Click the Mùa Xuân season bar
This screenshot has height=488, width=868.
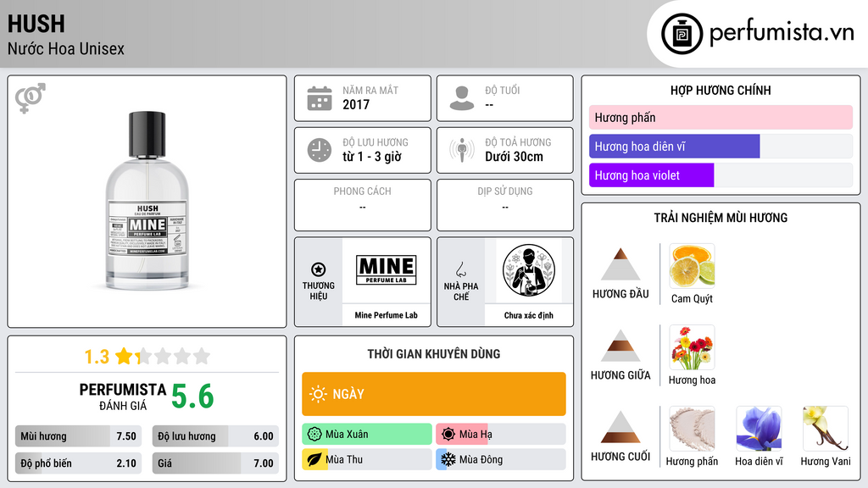(367, 435)
